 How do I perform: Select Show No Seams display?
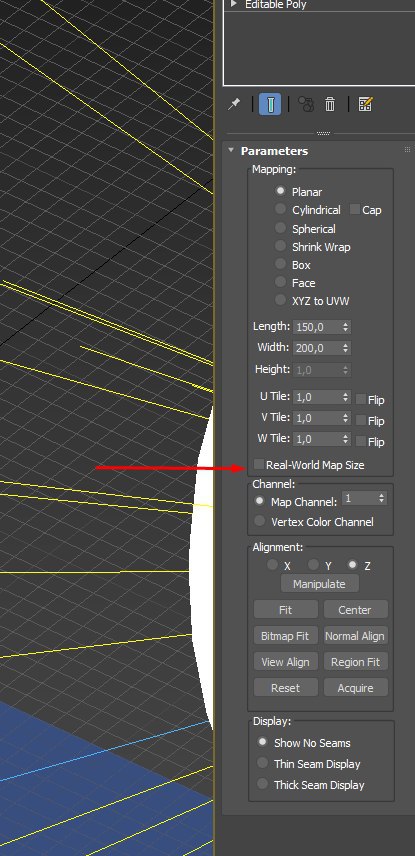pos(263,742)
